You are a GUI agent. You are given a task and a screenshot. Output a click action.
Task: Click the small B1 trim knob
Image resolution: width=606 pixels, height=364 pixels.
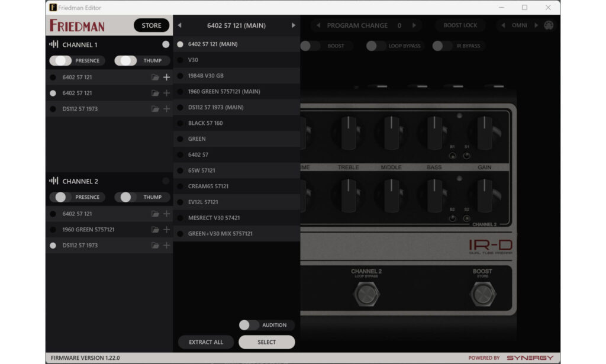point(453,156)
